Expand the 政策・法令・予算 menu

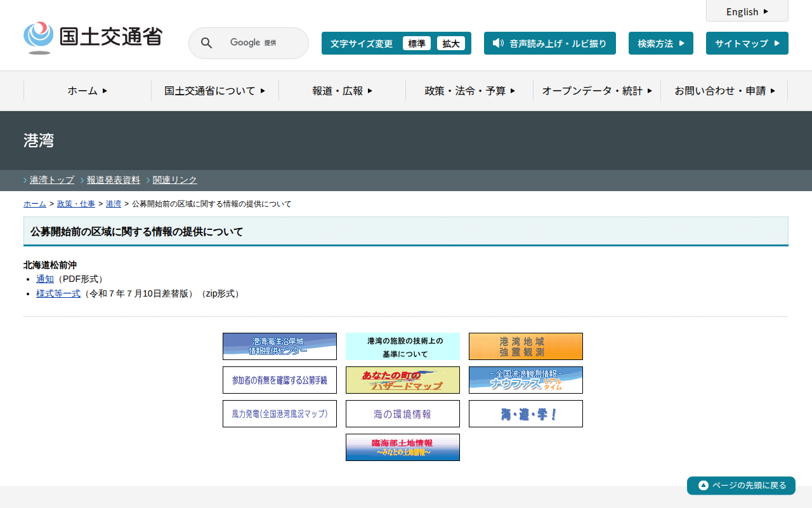[469, 91]
